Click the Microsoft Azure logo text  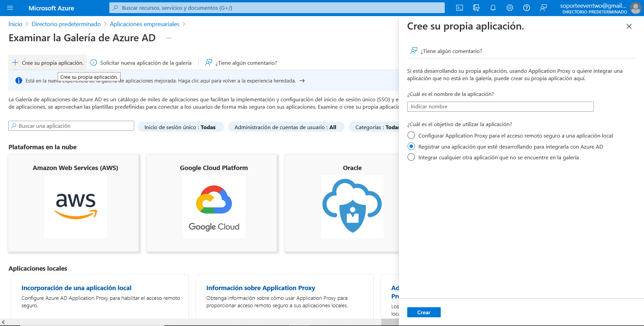(x=51, y=8)
